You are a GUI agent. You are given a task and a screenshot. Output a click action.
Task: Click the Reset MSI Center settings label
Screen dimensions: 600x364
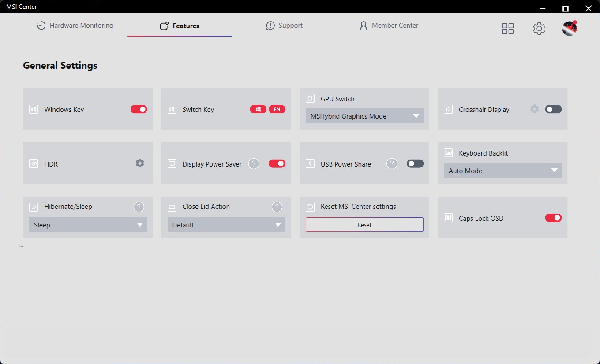[358, 207]
